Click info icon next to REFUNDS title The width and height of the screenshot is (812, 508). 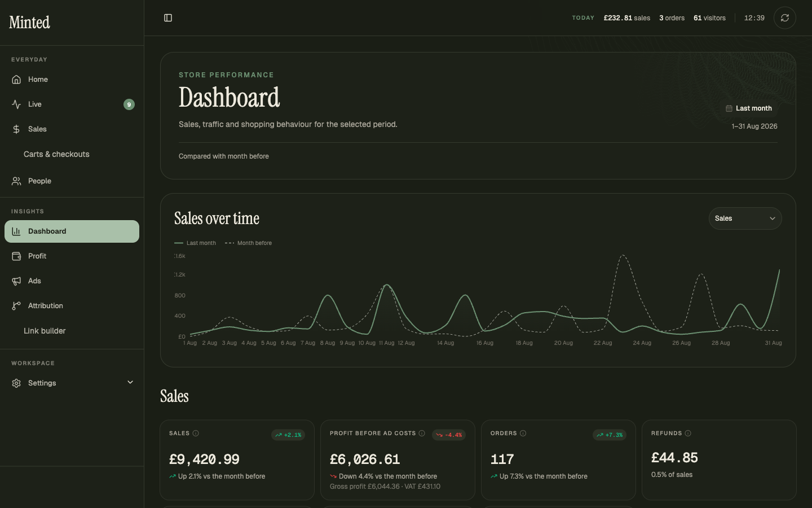tap(688, 433)
